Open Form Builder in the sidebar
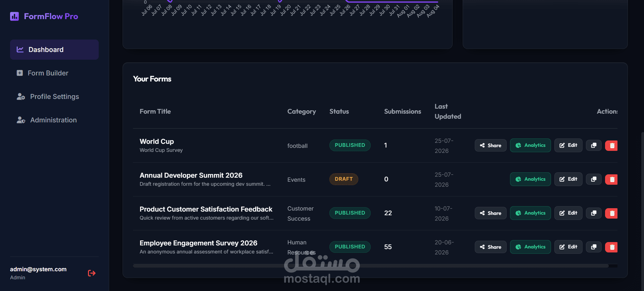The height and width of the screenshot is (291, 644). pyautogui.click(x=54, y=73)
